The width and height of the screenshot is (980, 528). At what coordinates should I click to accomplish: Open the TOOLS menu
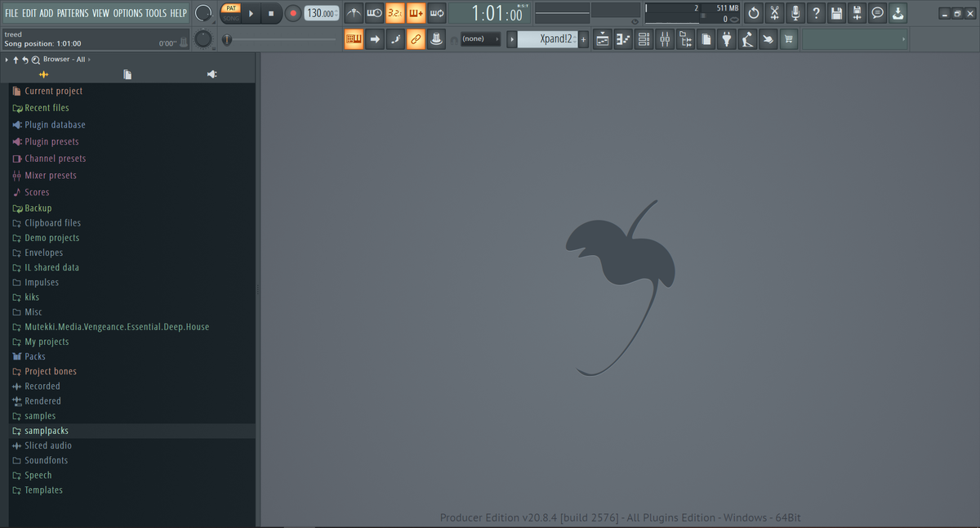tap(156, 13)
